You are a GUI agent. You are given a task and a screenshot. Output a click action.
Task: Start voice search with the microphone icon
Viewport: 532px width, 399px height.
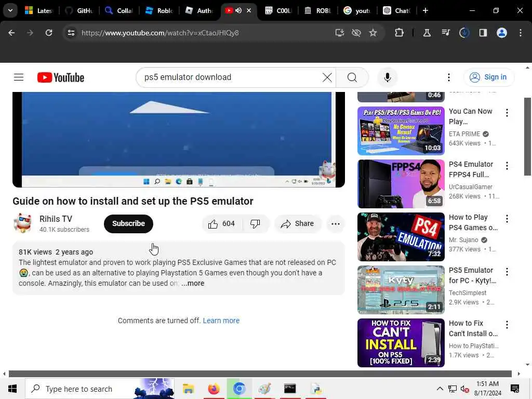click(387, 77)
